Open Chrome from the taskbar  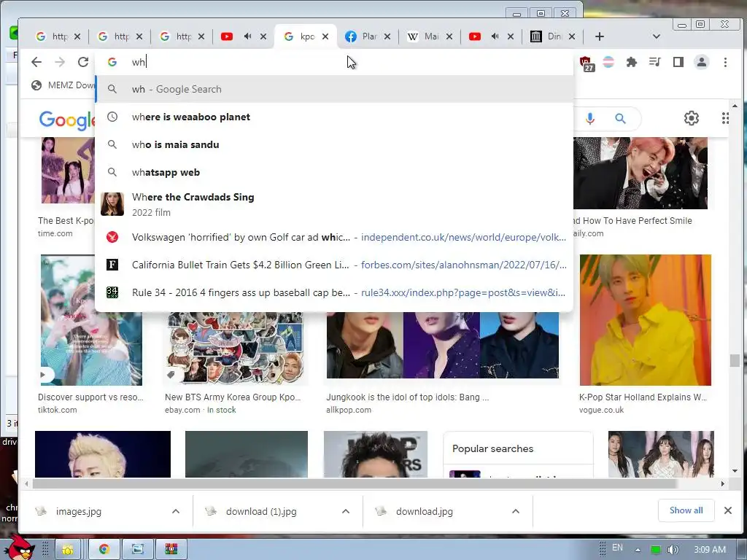pyautogui.click(x=104, y=549)
